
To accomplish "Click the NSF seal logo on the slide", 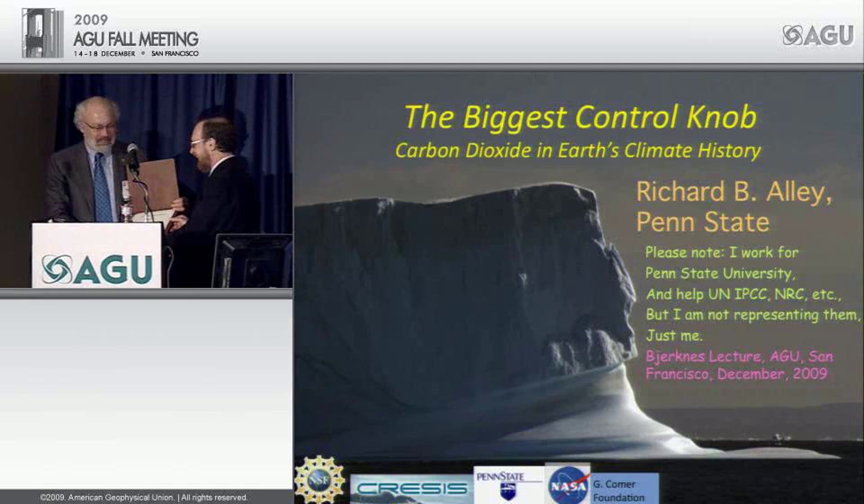I will point(319,480).
